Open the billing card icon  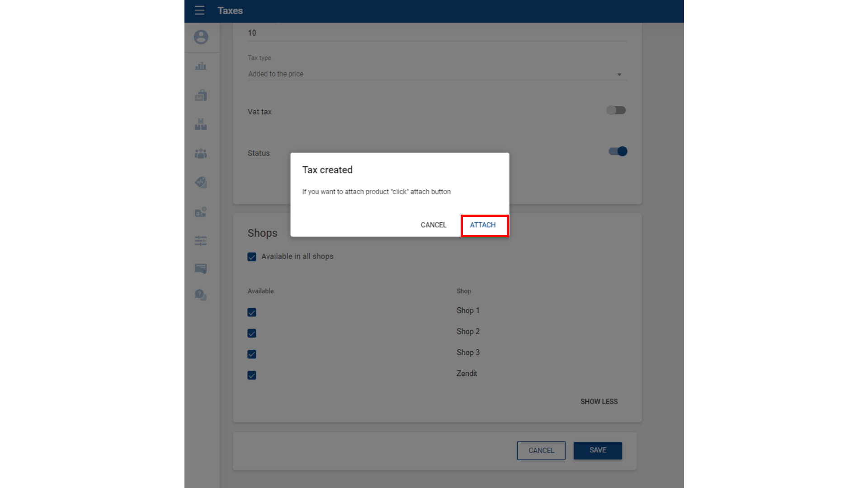point(201,268)
